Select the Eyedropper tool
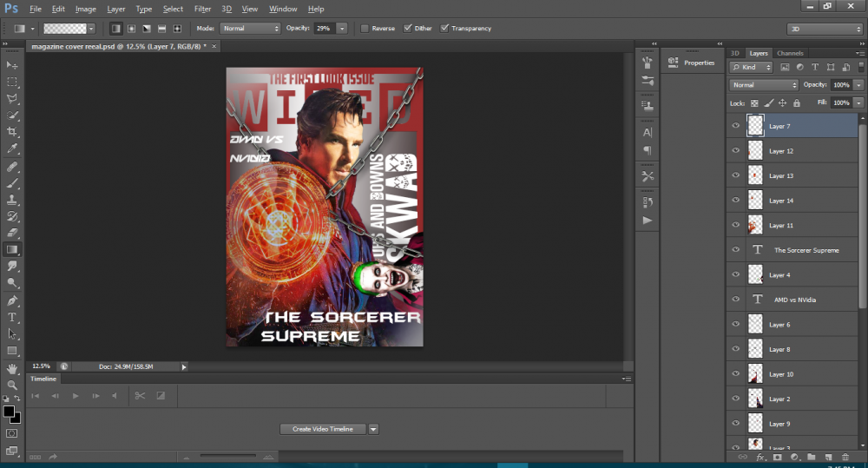The height and width of the screenshot is (468, 868). tap(11, 148)
